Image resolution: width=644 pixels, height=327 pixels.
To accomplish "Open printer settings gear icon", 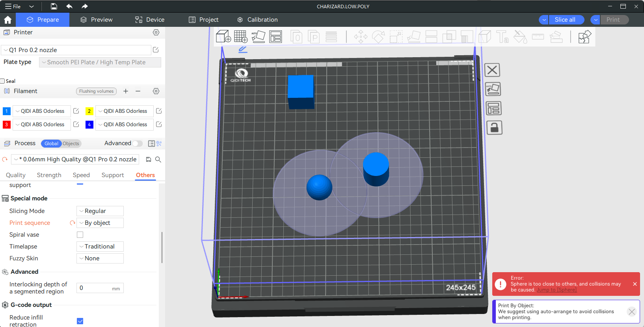I will pos(156,32).
